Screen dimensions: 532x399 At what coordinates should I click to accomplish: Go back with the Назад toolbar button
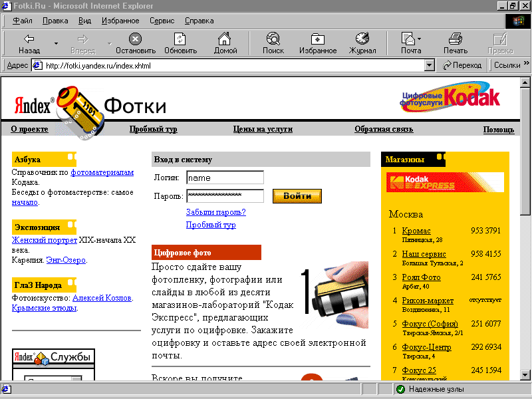[x=29, y=43]
